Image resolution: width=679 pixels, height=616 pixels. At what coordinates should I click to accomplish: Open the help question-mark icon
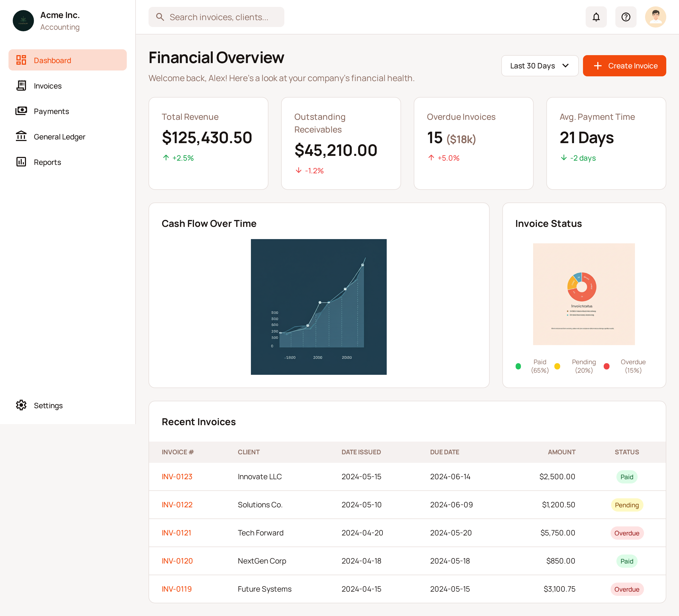(x=626, y=17)
